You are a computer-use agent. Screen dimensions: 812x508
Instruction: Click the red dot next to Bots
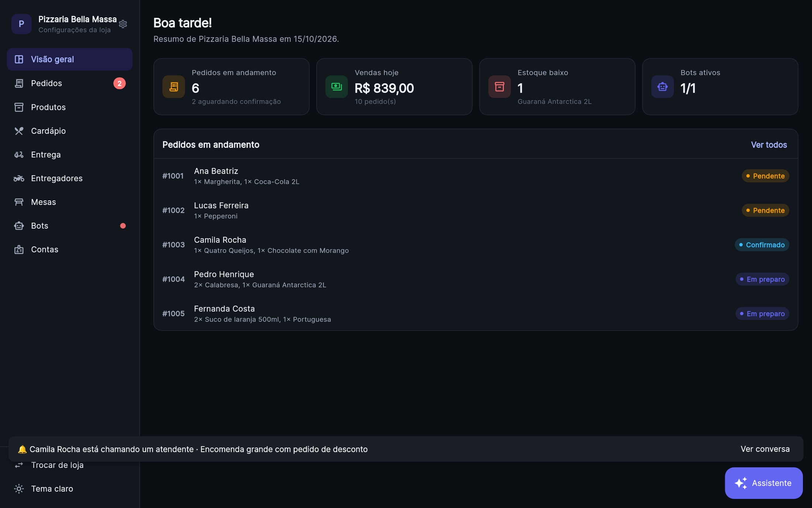pos(123,226)
